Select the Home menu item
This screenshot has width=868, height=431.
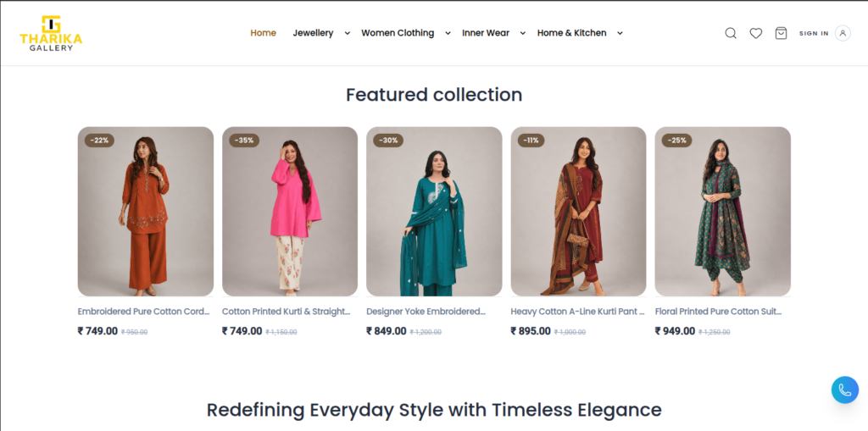tap(263, 33)
